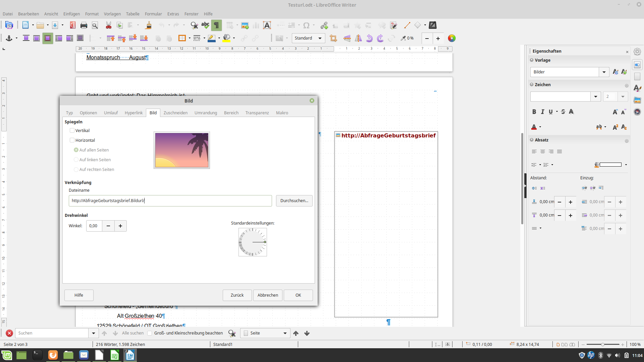
Task: Click Justify alignment icon in Absatz
Action: point(559,152)
